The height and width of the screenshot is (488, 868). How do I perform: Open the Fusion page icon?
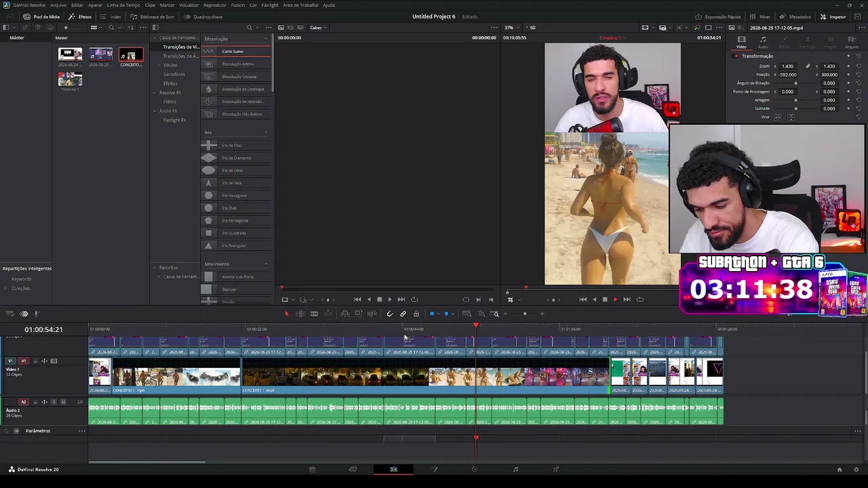pyautogui.click(x=434, y=469)
